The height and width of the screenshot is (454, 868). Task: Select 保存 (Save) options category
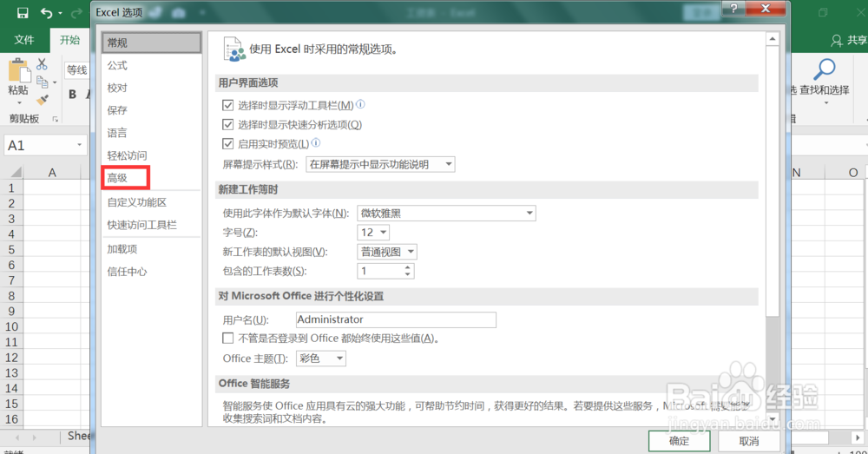151,110
